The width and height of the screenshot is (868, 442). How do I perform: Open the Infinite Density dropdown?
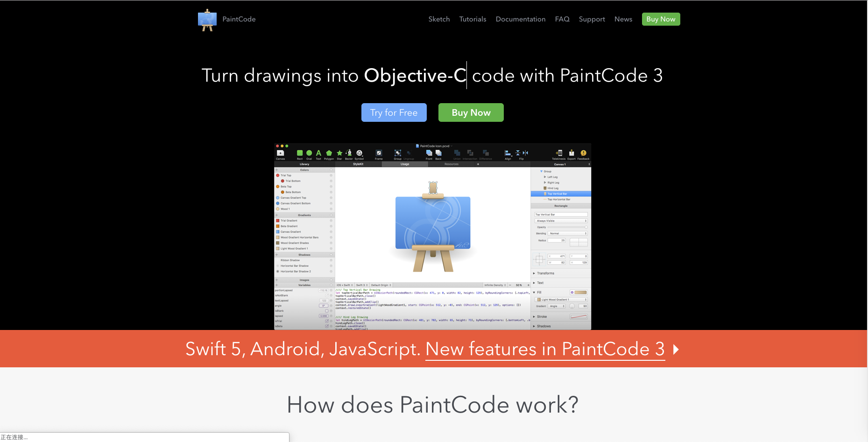pos(495,285)
